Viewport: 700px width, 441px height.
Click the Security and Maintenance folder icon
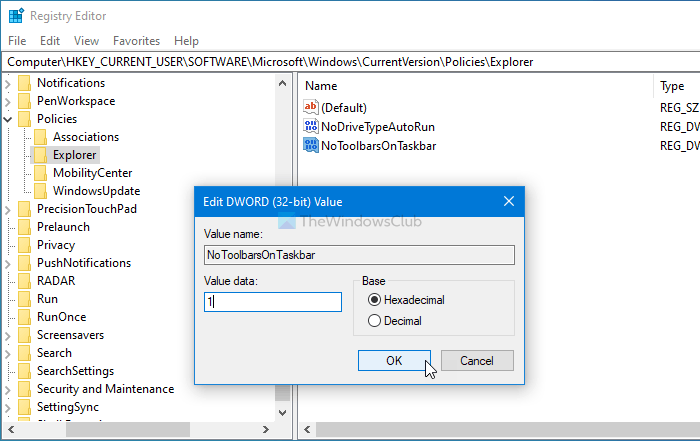25,389
